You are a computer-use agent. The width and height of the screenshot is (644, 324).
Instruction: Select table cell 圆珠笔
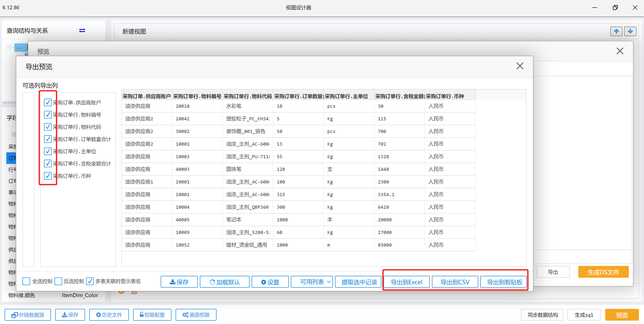[x=248, y=169]
